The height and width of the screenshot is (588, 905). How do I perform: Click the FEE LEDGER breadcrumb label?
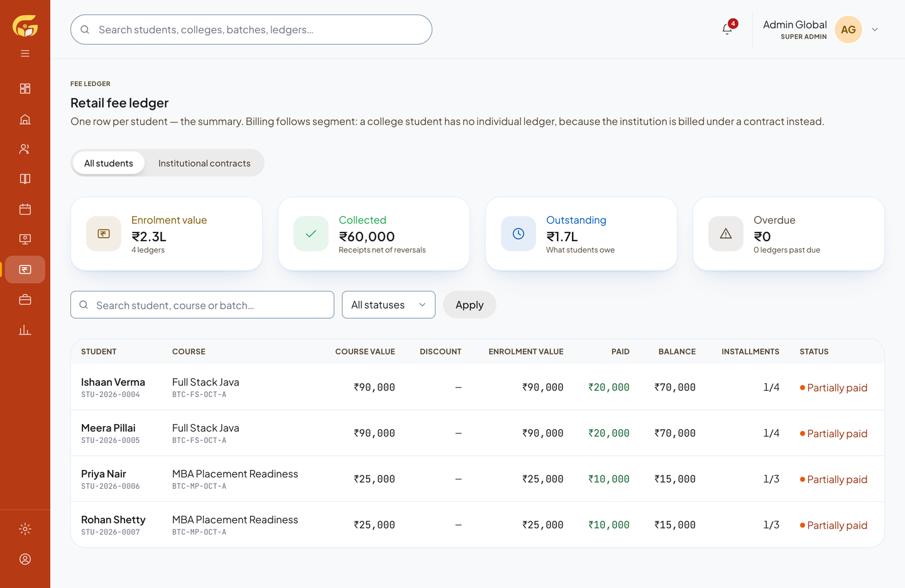point(90,84)
